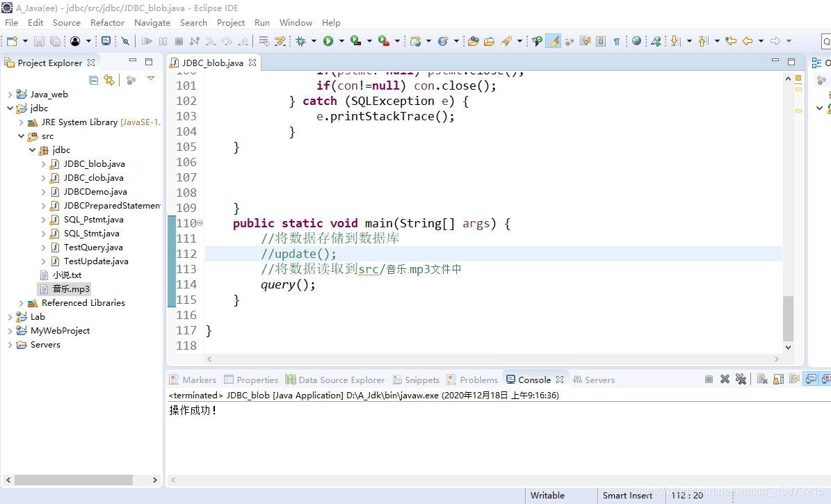
Task: Click Previous Annotation arrow icon
Action: coord(703,41)
